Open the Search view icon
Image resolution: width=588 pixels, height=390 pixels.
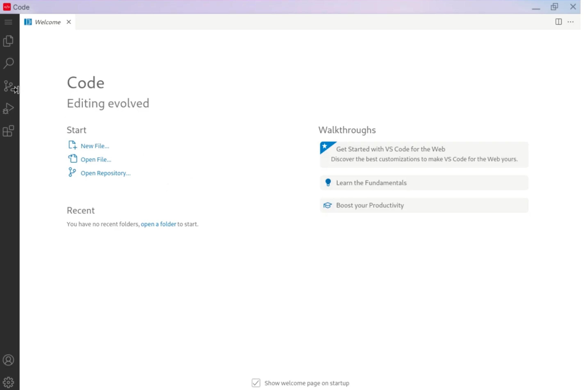pos(8,63)
